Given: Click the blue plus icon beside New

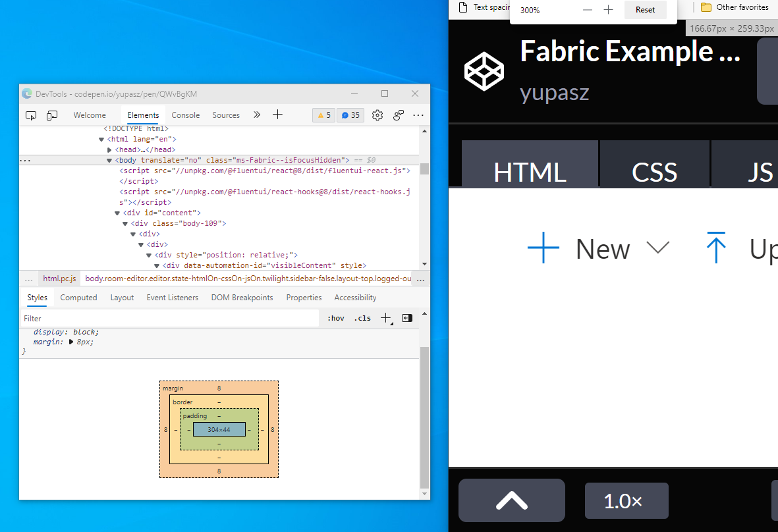Looking at the screenshot, I should (x=543, y=248).
